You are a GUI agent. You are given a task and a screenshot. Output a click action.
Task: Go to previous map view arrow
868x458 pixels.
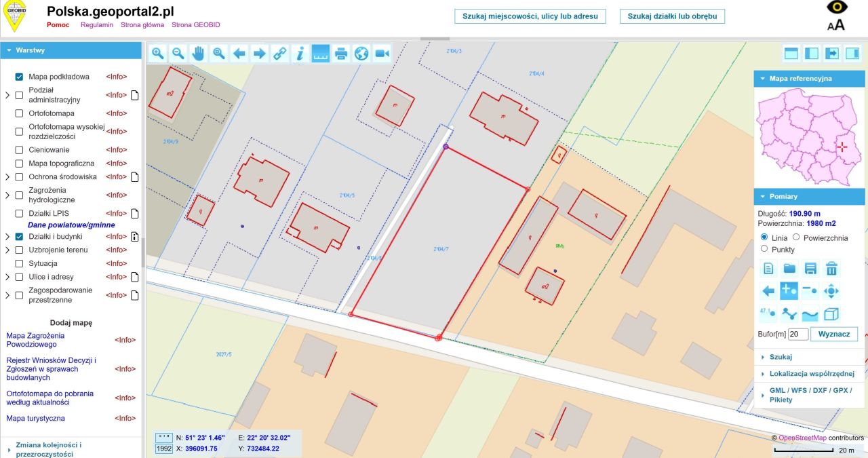tap(239, 54)
